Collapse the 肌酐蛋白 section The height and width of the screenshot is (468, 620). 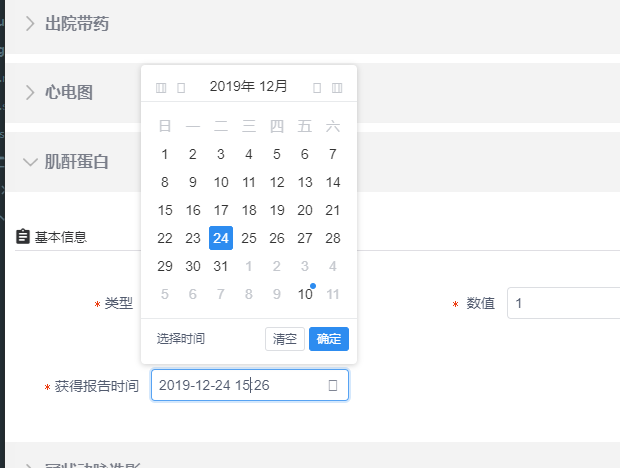click(30, 162)
